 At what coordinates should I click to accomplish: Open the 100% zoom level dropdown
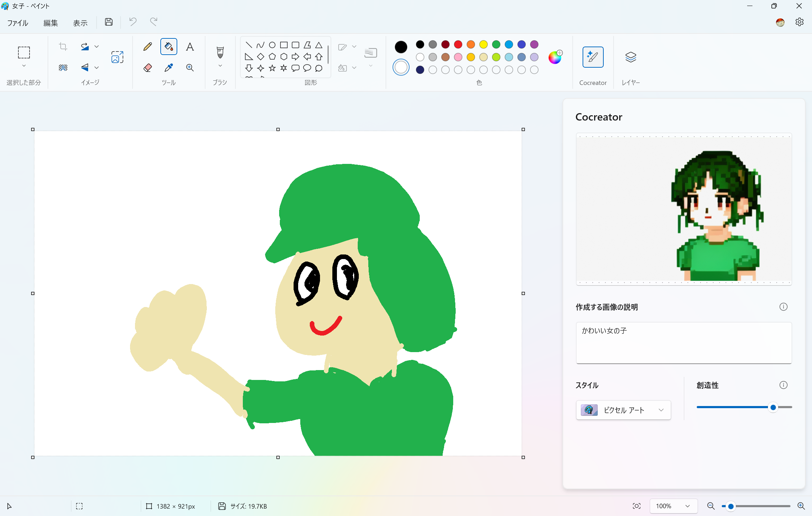coord(673,506)
